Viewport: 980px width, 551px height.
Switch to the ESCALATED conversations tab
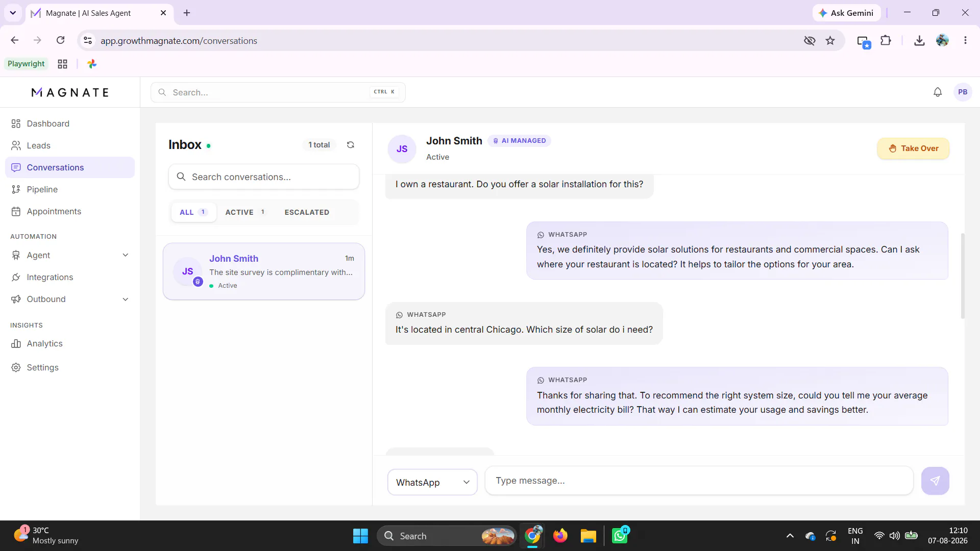tap(307, 212)
